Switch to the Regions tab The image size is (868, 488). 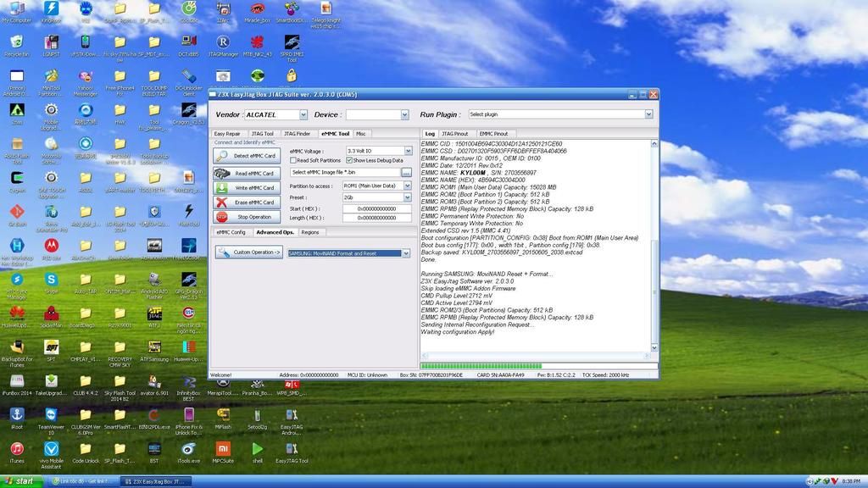pyautogui.click(x=310, y=232)
